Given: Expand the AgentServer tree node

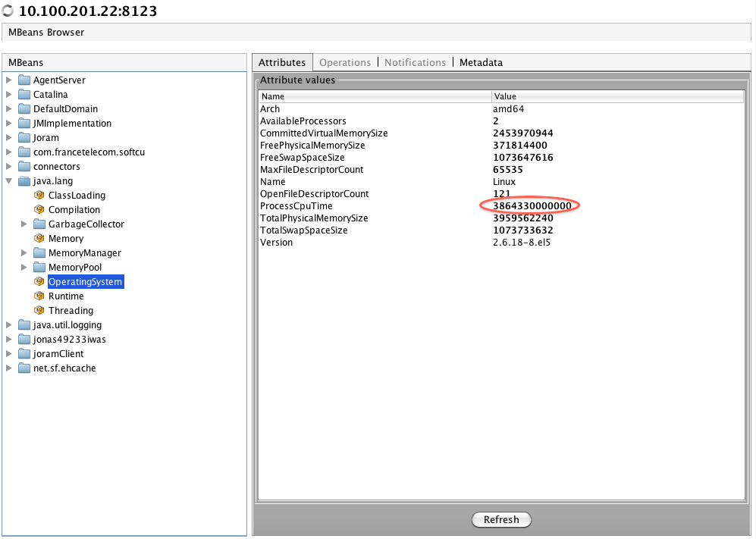Looking at the screenshot, I should (9, 80).
